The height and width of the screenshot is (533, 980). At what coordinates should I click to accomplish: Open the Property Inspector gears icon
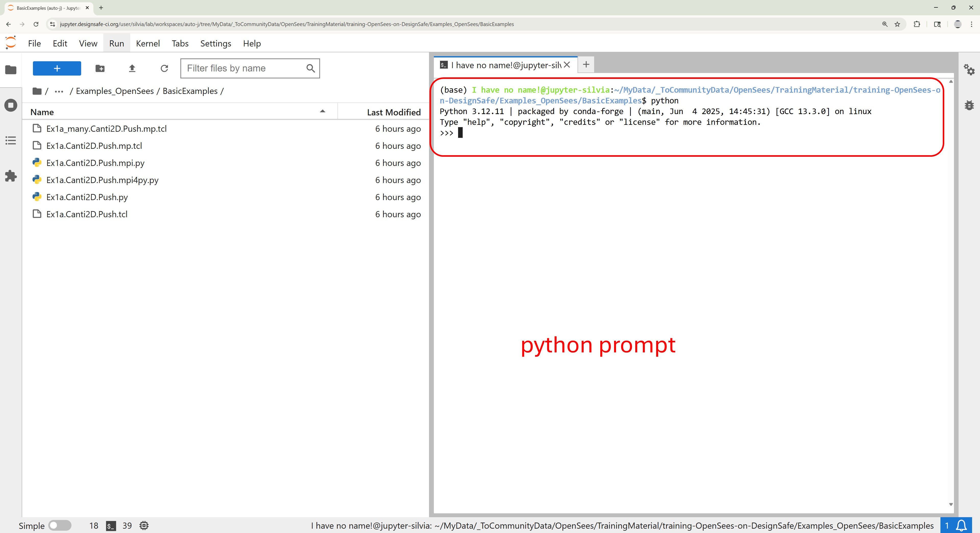tap(969, 70)
